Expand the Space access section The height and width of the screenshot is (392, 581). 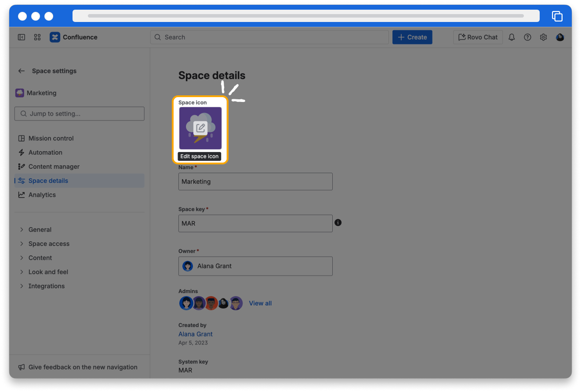tap(22, 243)
